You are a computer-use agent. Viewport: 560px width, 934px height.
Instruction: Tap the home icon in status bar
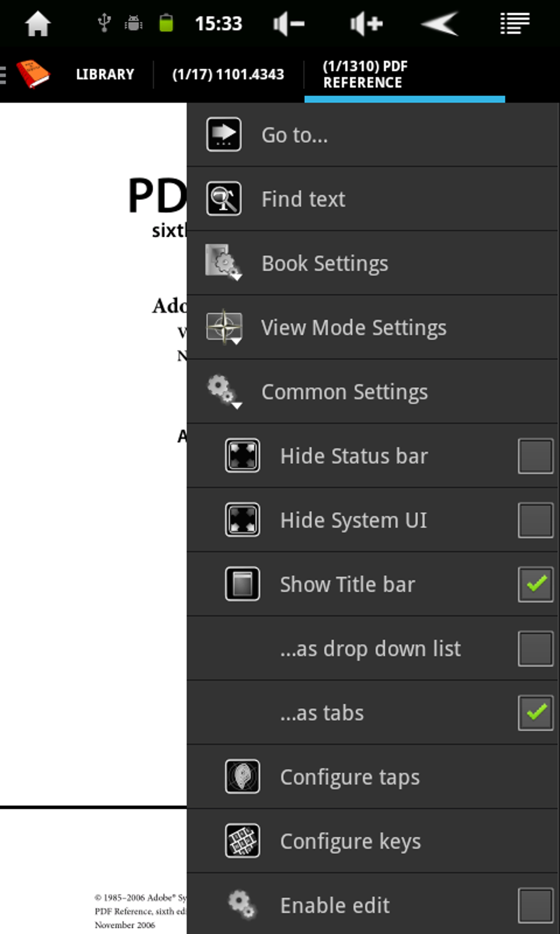(38, 24)
